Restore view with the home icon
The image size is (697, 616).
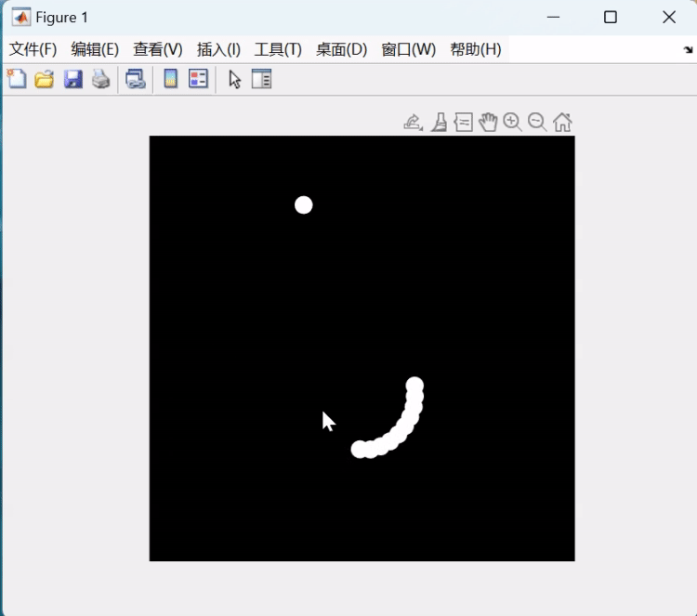click(562, 122)
